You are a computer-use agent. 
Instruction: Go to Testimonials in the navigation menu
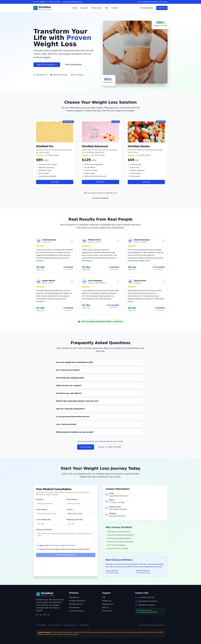coord(96,8)
